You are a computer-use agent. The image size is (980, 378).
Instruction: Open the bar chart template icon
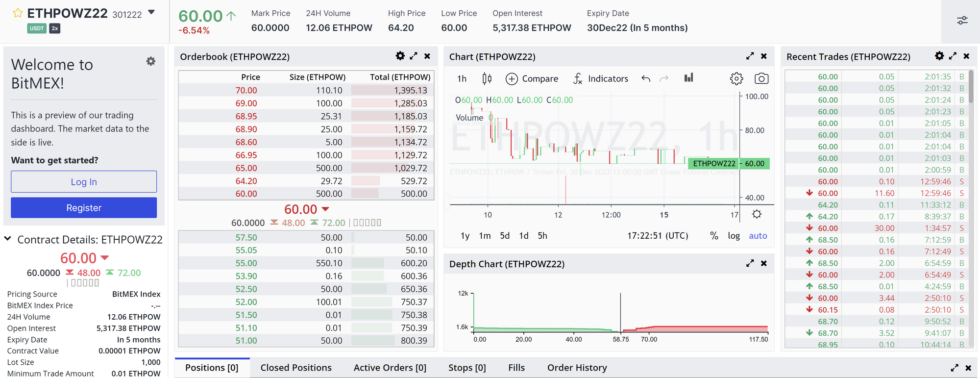(x=688, y=77)
